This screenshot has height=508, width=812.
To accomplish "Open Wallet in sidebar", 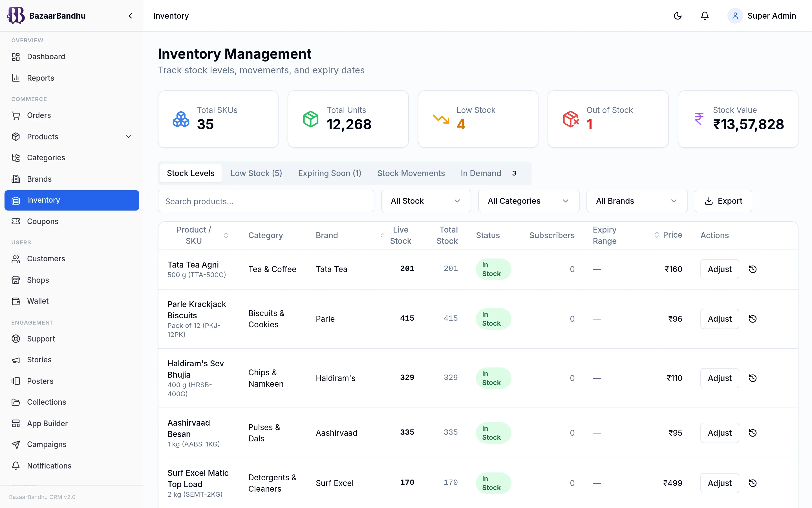I will (x=72, y=301).
